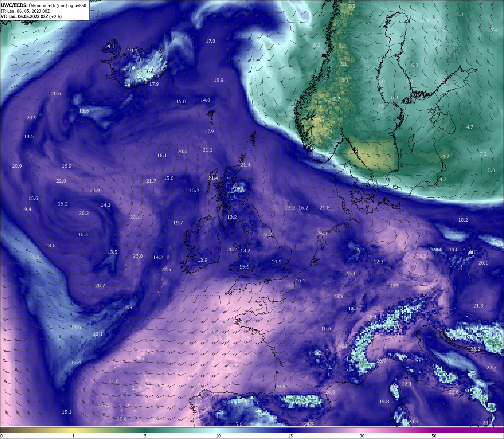The width and height of the screenshot is (504, 439).
Task: Select the 19.4 value label
Action: coord(26,209)
